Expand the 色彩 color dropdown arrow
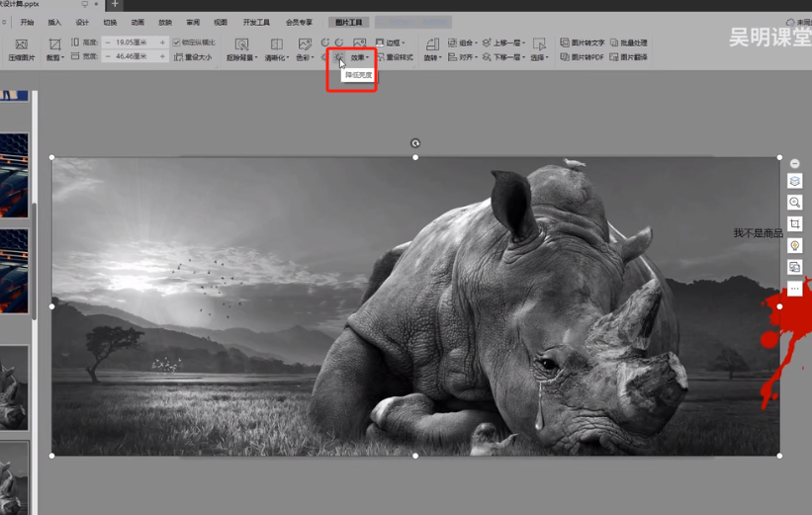Viewport: 812px width, 515px height. (313, 58)
